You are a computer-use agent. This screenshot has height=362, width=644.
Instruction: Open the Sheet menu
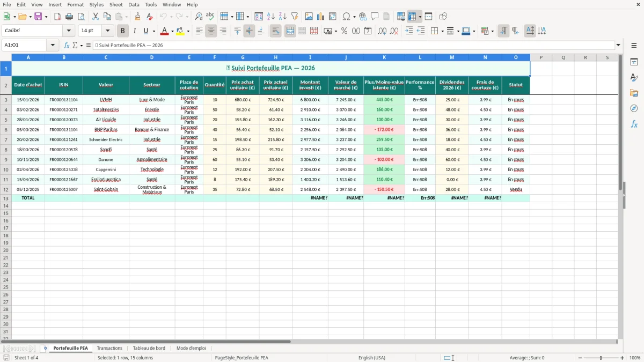116,4
